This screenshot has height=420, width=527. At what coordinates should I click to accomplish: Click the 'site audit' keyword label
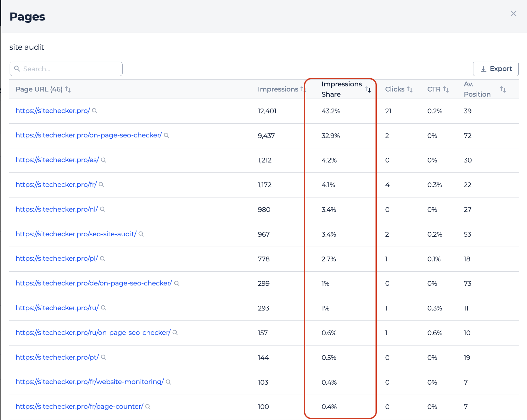tap(27, 47)
